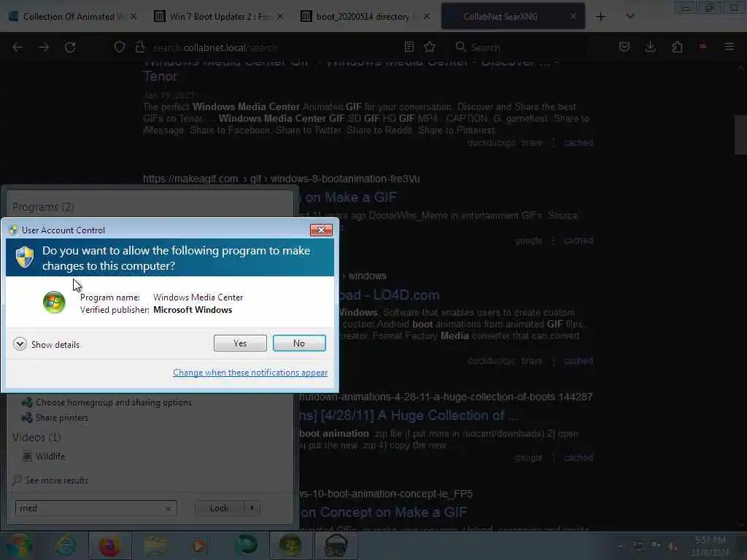Image resolution: width=747 pixels, height=560 pixels.
Task: Expand Show details in the UAC prompt
Action: (47, 344)
